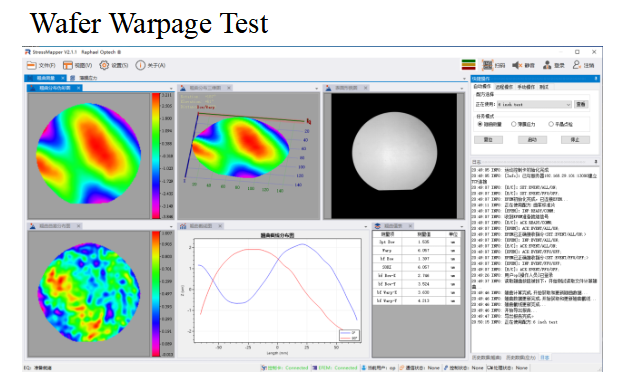Click the warpage pseudo-color map panel icon
The image size is (621, 385).
(32, 88)
